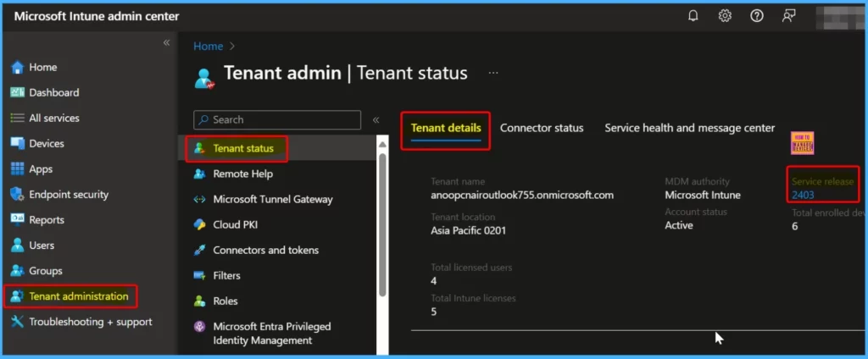Open Connectors and tokens in submenu
868x359 pixels.
tap(265, 250)
